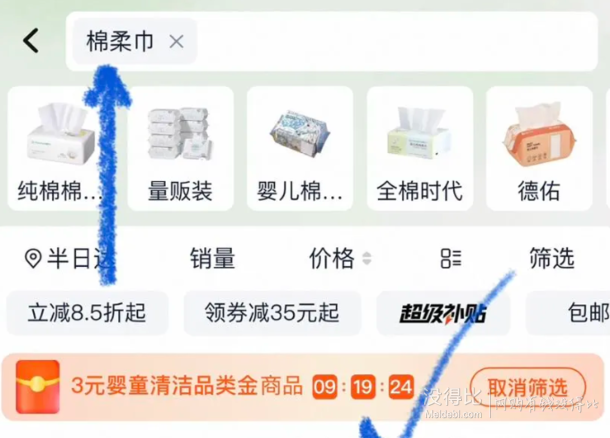The image size is (610, 438).
Task: Switch to list view layout icon
Action: [451, 258]
